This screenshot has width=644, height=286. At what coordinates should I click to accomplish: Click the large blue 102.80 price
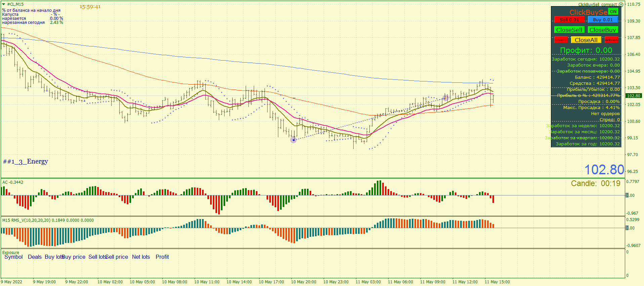point(604,170)
